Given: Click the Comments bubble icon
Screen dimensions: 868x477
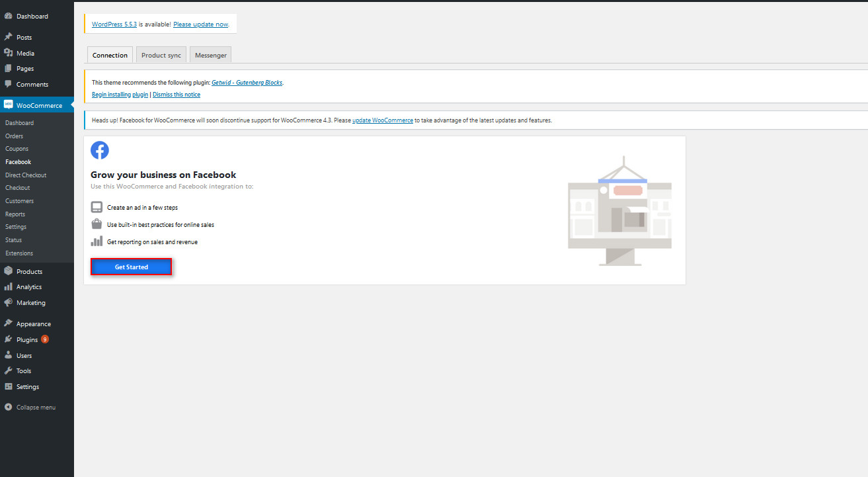Looking at the screenshot, I should (8, 84).
